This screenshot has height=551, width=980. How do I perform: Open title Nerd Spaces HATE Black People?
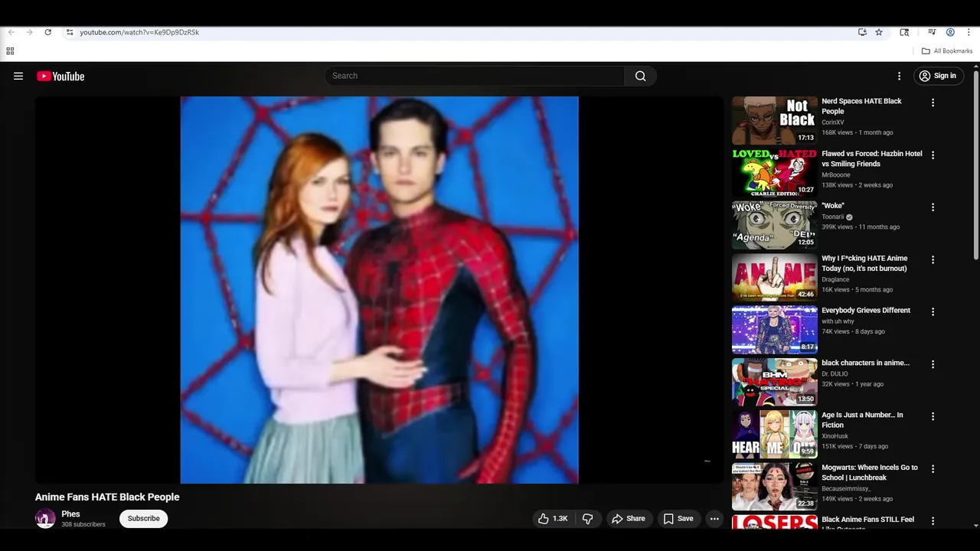[x=861, y=106]
